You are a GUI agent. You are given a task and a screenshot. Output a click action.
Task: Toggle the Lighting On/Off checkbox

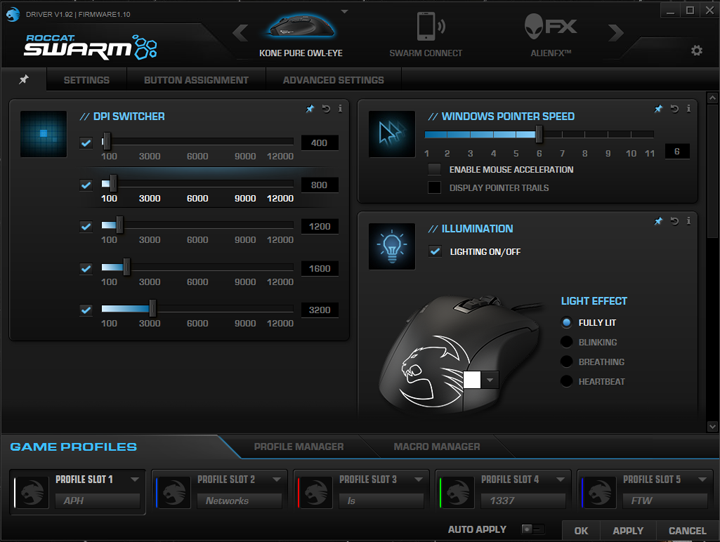pos(434,252)
